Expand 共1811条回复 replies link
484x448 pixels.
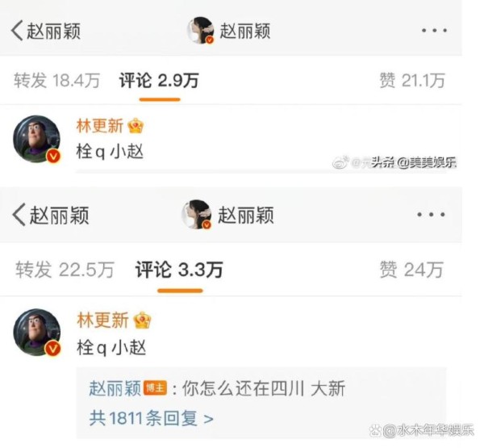(152, 418)
